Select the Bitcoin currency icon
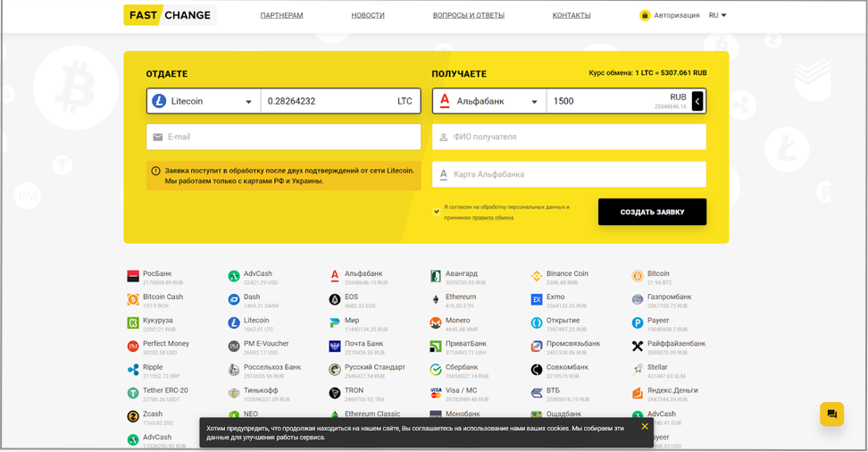The height and width of the screenshot is (452, 868). coord(638,276)
